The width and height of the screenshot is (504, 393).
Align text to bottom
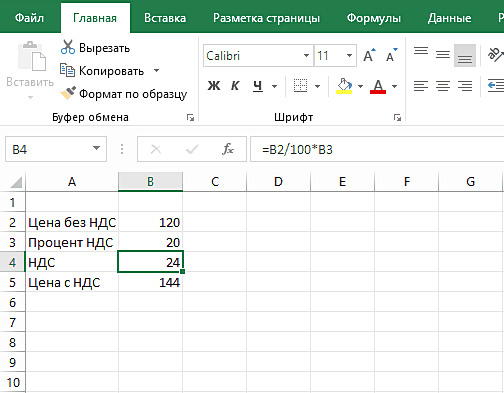tap(465, 57)
